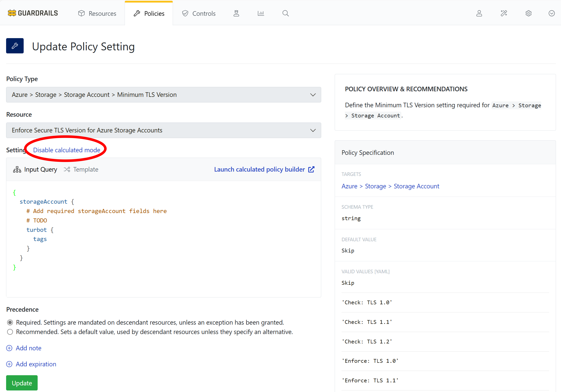The height and width of the screenshot is (392, 561).
Task: Open the user profile icon
Action: (479, 13)
